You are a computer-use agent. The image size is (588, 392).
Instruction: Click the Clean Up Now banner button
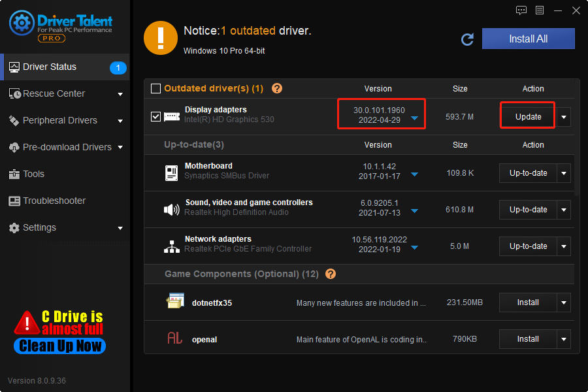(x=59, y=346)
